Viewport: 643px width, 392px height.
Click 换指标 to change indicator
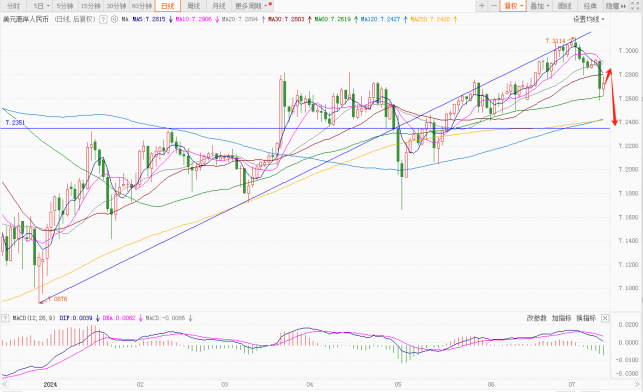click(586, 318)
